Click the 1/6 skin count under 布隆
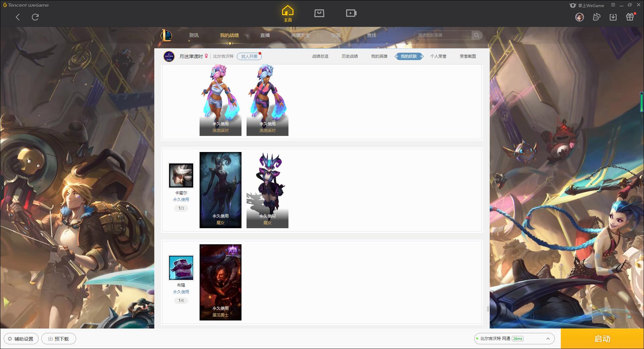Image resolution: width=644 pixels, height=349 pixels. [x=181, y=301]
